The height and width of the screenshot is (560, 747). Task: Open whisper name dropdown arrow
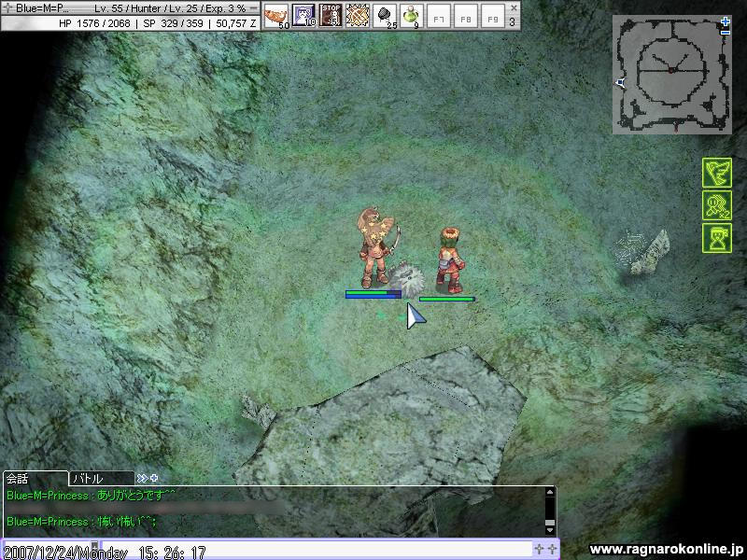coord(95,546)
